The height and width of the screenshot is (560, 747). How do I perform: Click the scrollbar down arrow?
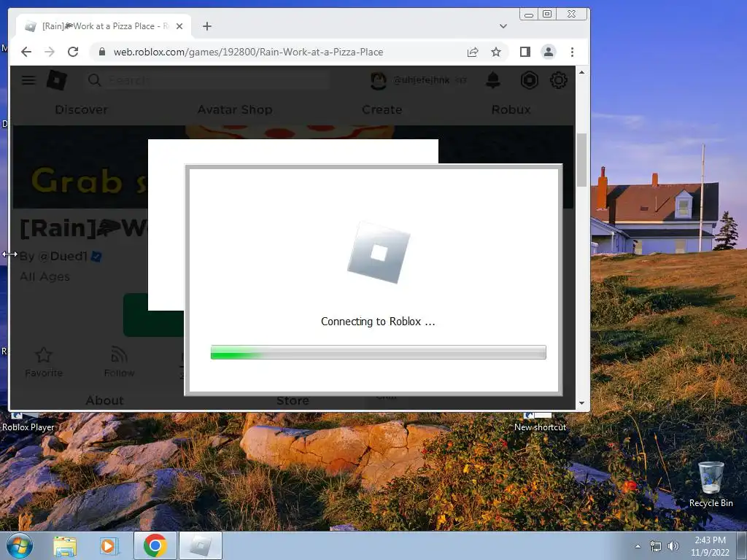(581, 402)
